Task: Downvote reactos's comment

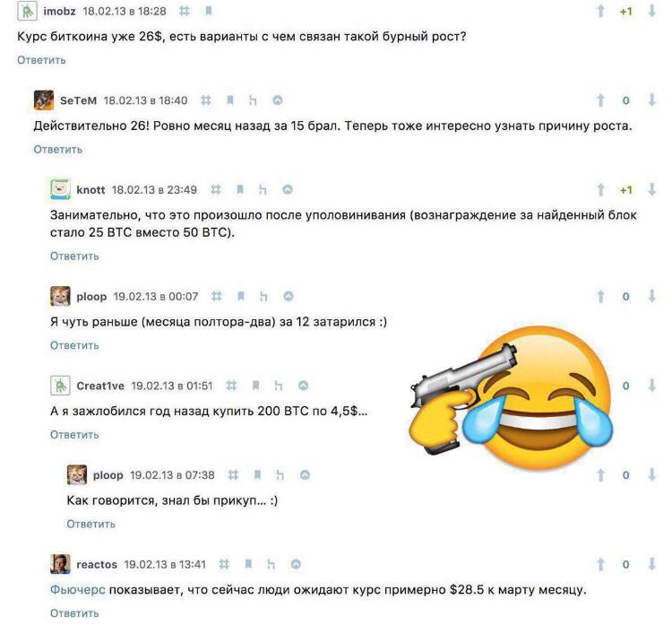Action: [x=652, y=564]
